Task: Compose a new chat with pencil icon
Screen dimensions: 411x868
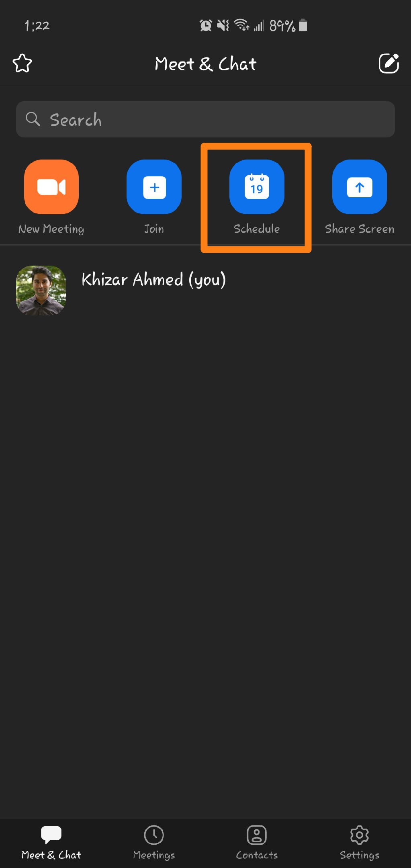Action: click(389, 63)
